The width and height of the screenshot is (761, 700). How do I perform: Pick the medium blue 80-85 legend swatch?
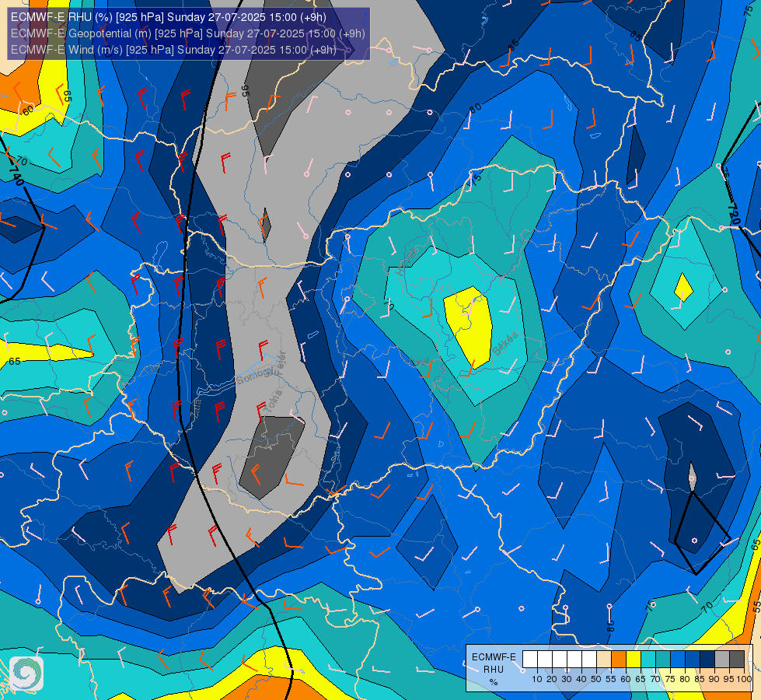693,659
